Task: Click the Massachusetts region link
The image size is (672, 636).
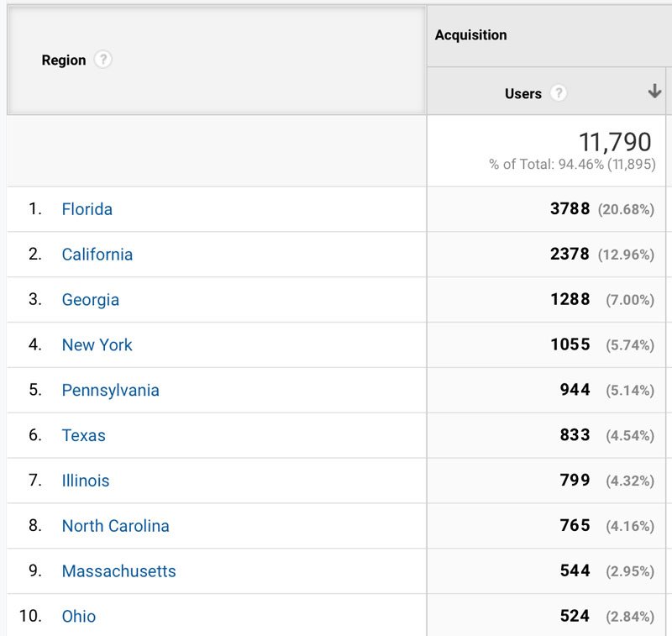Action: pyautogui.click(x=119, y=571)
